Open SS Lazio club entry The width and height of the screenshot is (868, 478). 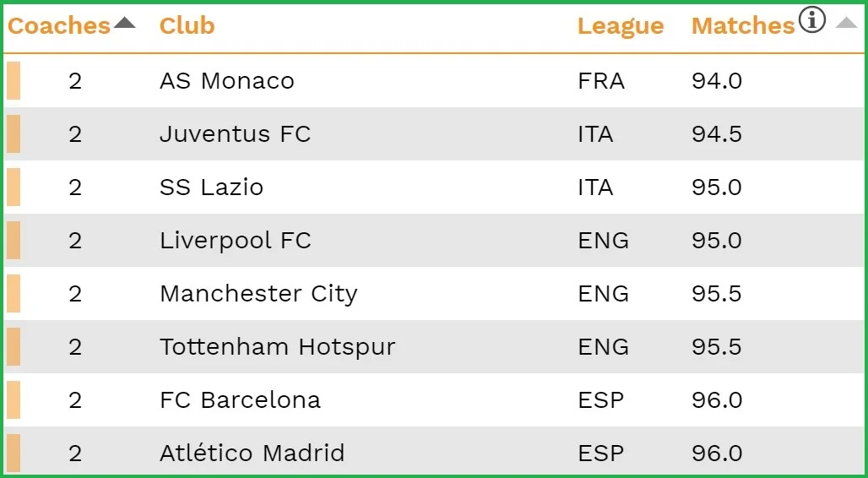pos(211,187)
